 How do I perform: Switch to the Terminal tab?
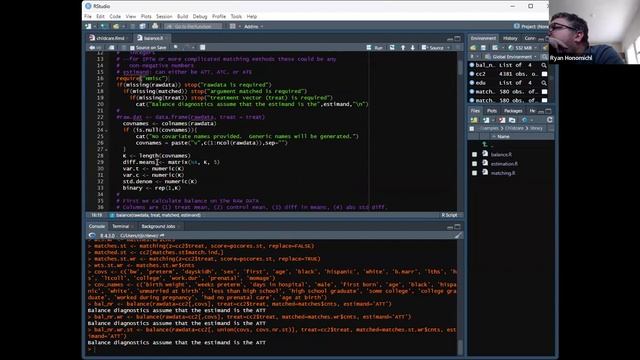click(120, 226)
